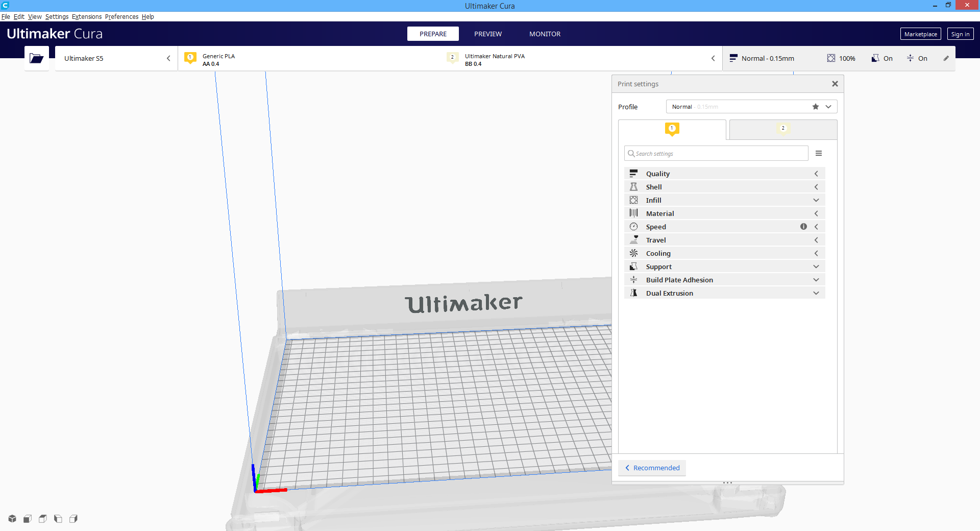Screen dimensions: 980x531
Task: Click the Cooling fan category icon
Action: (633, 253)
